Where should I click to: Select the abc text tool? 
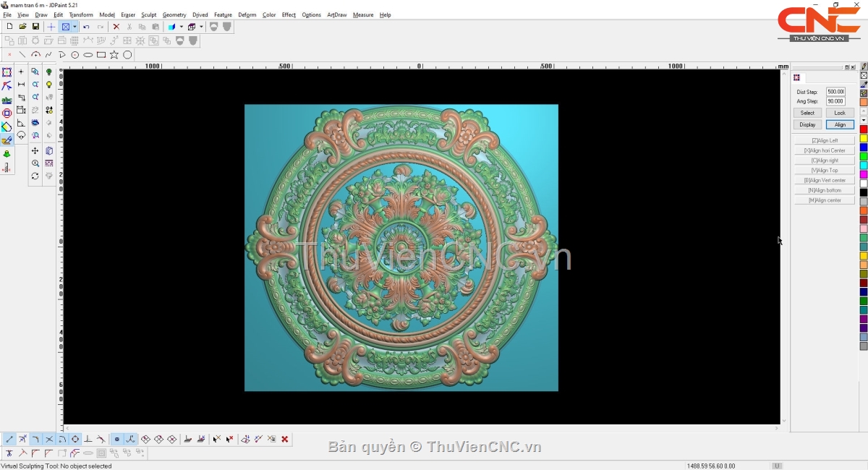coord(7,100)
